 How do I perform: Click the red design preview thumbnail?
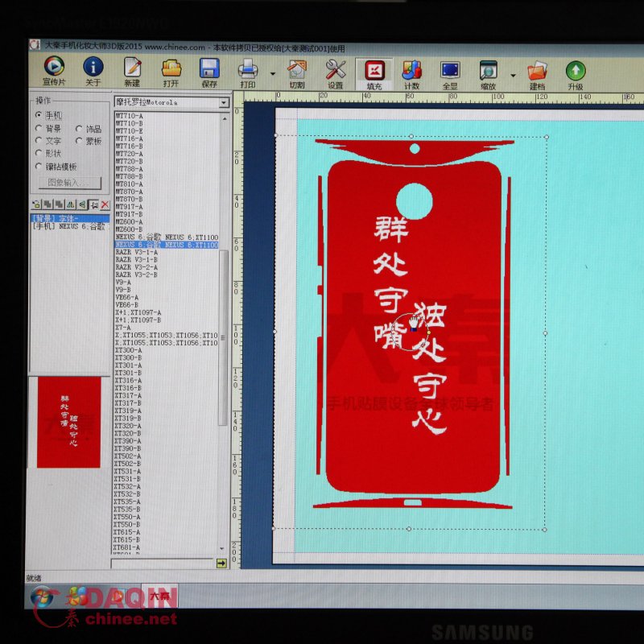68,422
